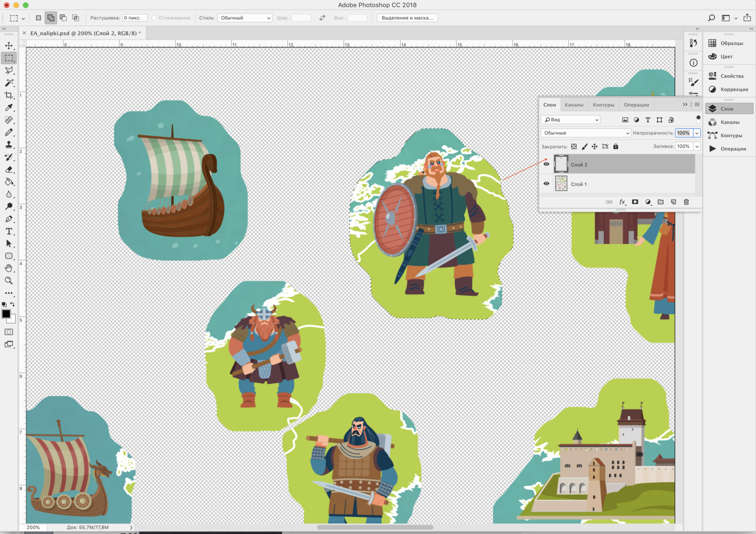Toggle visibility of layer Слой 1
Screen dimensions: 756x534
[x=546, y=184]
